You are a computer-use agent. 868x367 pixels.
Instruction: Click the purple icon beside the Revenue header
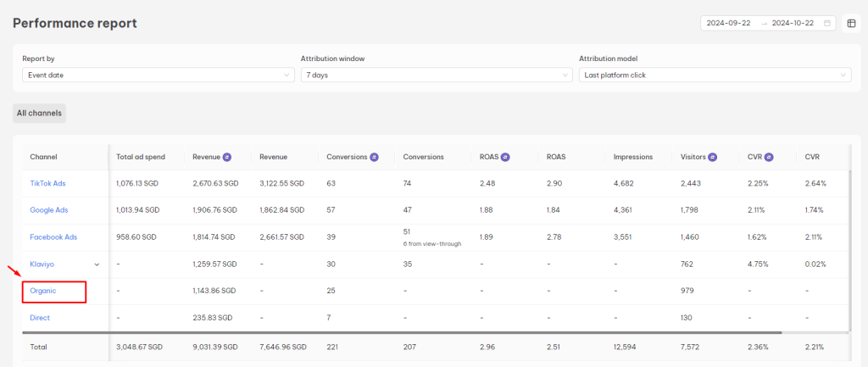[228, 157]
